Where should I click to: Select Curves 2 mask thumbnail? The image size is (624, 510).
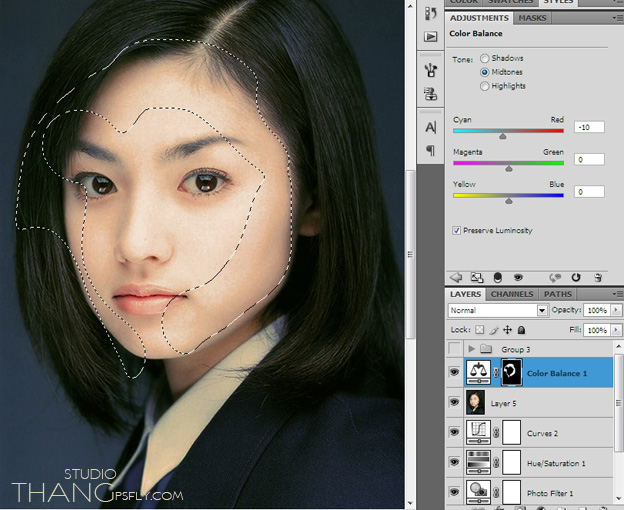[512, 432]
